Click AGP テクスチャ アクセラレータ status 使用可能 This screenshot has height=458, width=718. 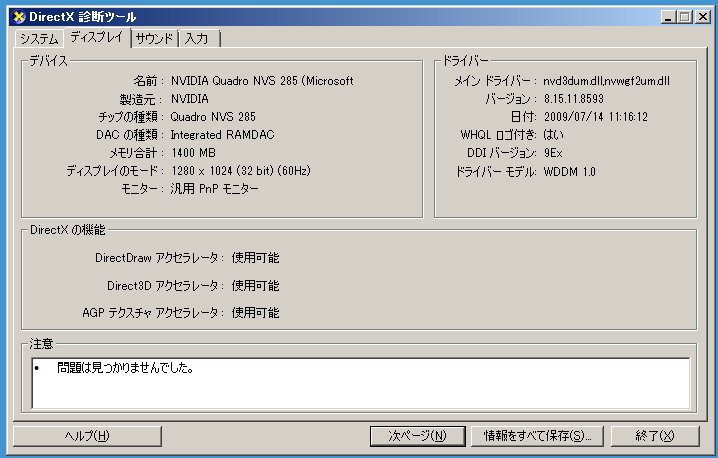256,313
